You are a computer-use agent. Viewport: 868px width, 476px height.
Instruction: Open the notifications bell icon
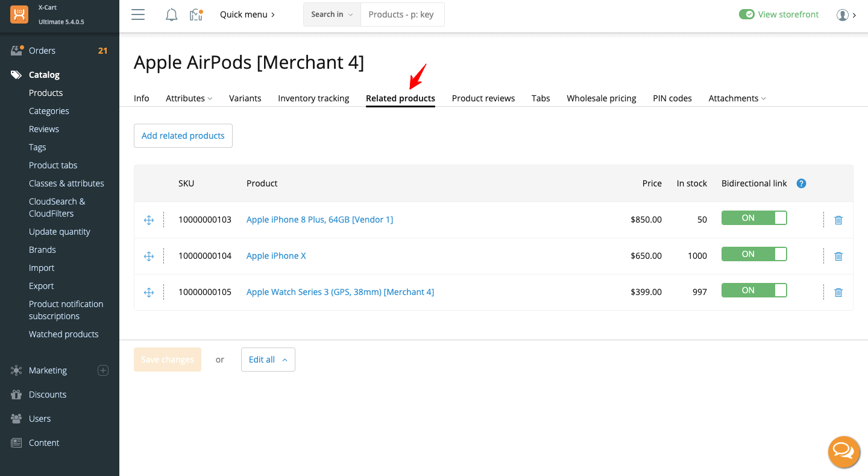171,14
